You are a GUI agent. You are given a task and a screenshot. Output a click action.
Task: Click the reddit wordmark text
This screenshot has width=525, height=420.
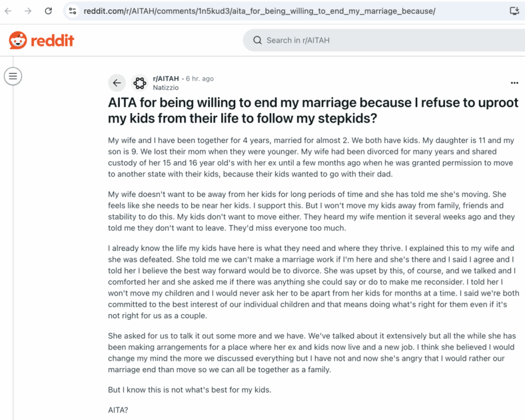[52, 41]
